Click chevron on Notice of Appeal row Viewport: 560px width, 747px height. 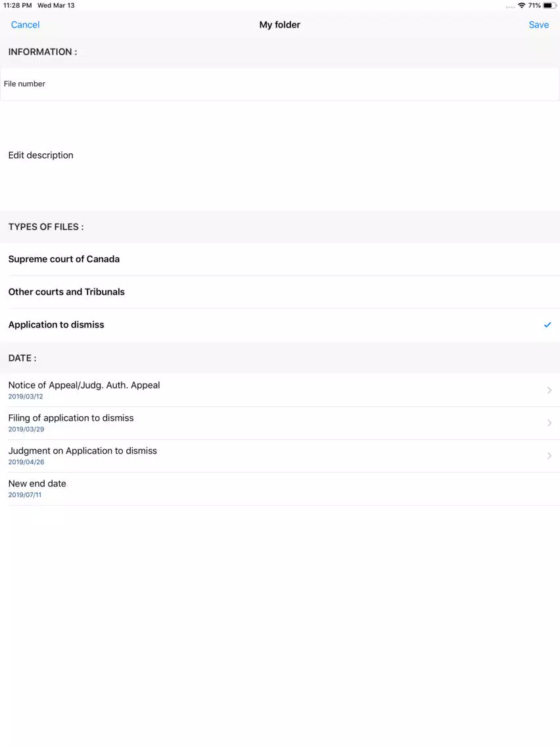point(549,390)
